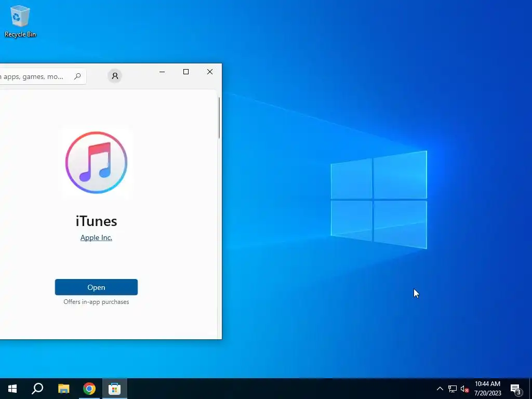Viewport: 532px width, 399px height.
Task: Click the muted volume tray icon
Action: coord(464,389)
